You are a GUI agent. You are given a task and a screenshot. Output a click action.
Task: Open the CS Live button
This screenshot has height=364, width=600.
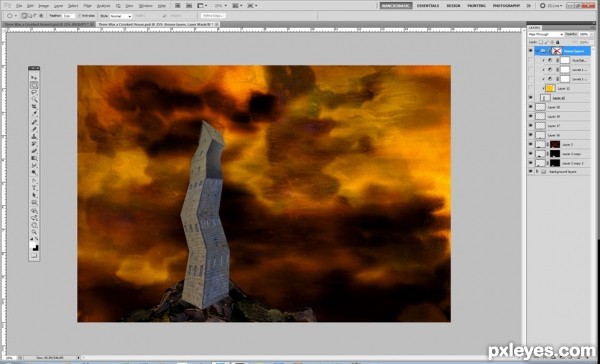click(550, 6)
